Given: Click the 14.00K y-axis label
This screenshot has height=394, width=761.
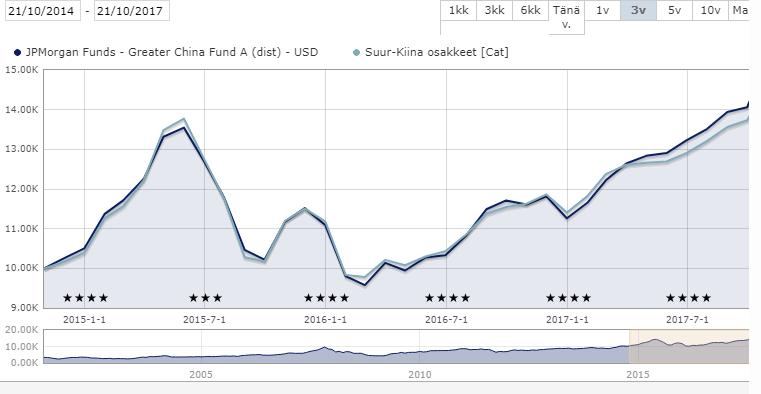Looking at the screenshot, I should click(x=21, y=110).
